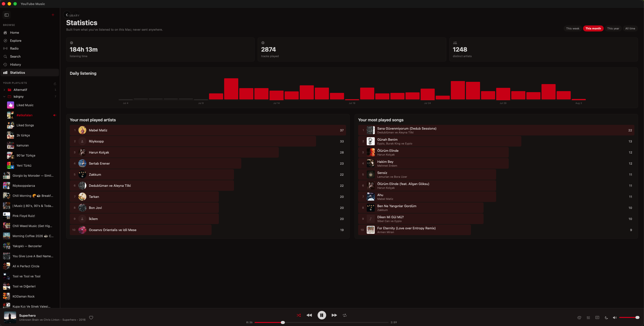Click the Harun Kolçak artist row
This screenshot has height=326, width=644.
coord(208,152)
